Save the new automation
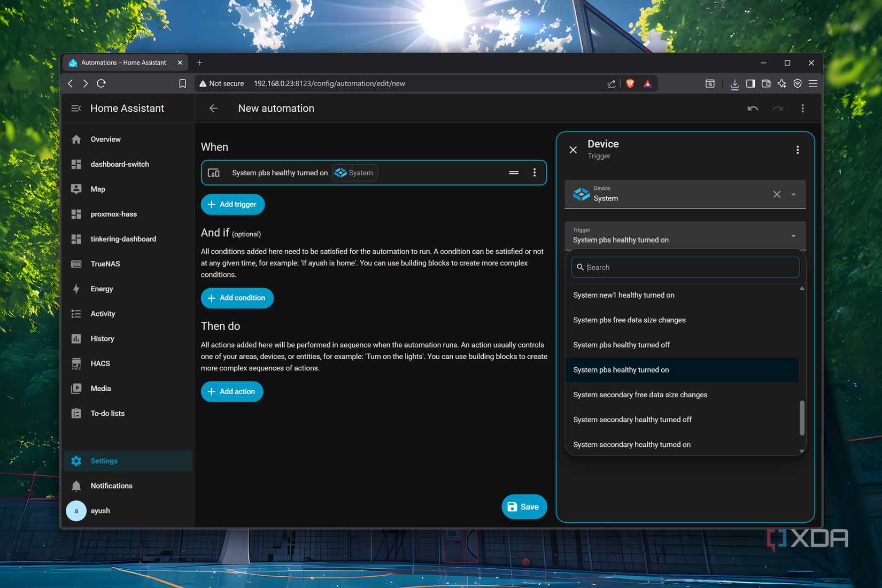The image size is (882, 588). (x=524, y=507)
